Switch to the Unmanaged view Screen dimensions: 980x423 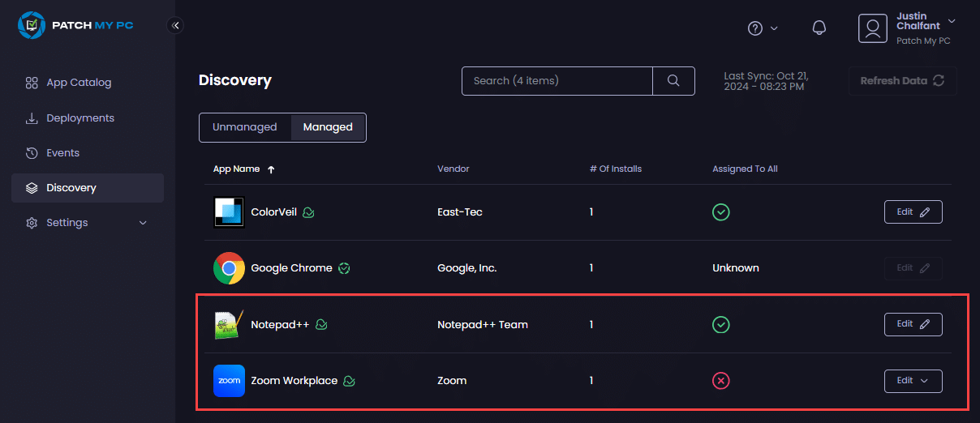click(x=245, y=127)
